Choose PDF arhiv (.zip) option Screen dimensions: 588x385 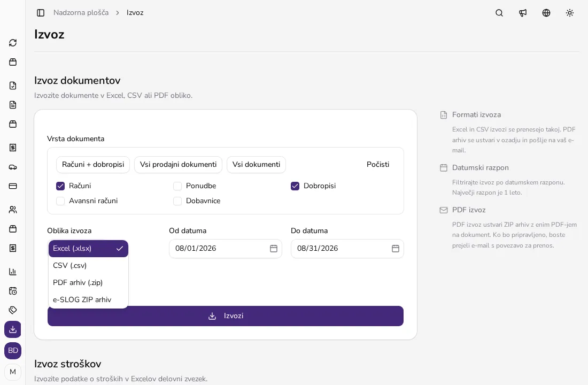pyautogui.click(x=89, y=282)
